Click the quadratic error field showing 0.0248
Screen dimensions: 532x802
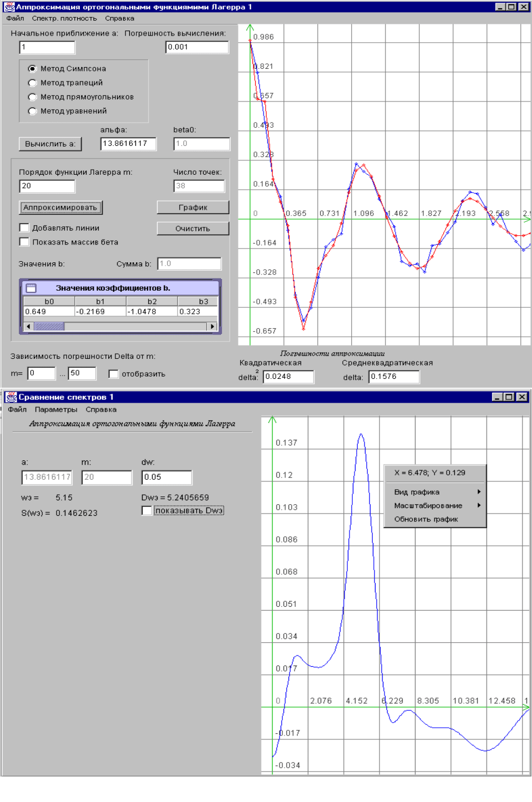click(288, 377)
